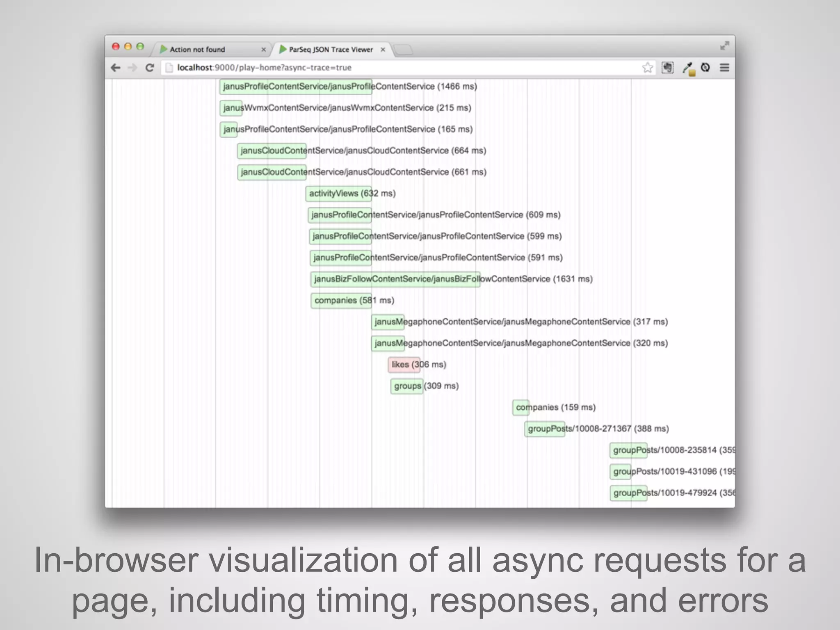Bookmark page with the star icon
The height and width of the screenshot is (630, 840).
pyautogui.click(x=647, y=68)
